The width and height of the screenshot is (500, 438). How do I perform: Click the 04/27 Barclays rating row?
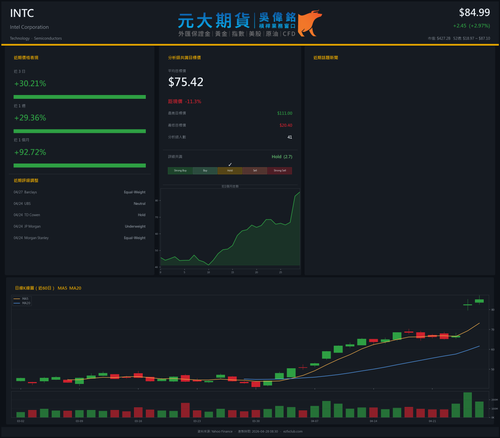(x=80, y=192)
